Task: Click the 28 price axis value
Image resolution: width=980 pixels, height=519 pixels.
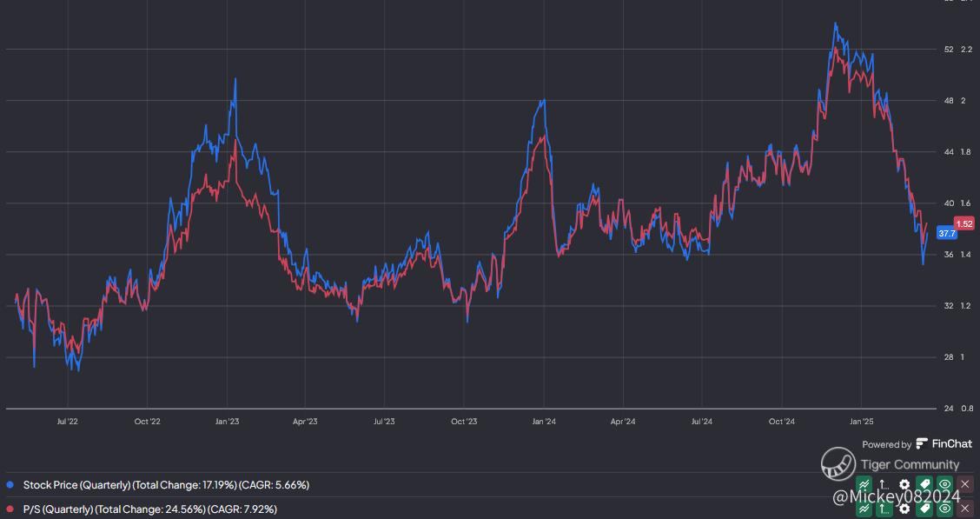Action: click(949, 357)
